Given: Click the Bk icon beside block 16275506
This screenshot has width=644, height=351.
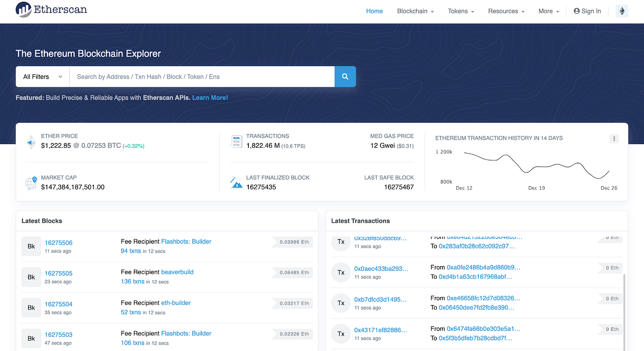Looking at the screenshot, I should point(31,246).
